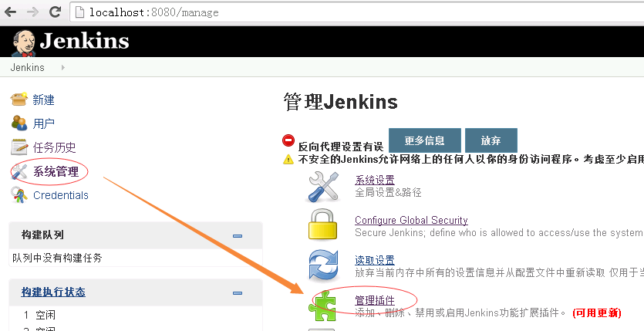Open the Jenkins breadcrumb link
This screenshot has width=644, height=331.
27,67
